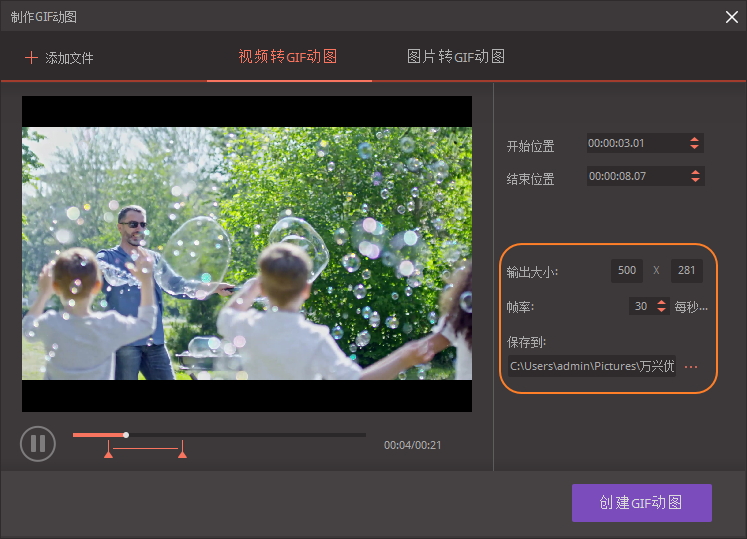Raise the 帧率 value with up arrow
The width and height of the screenshot is (747, 539).
(661, 302)
